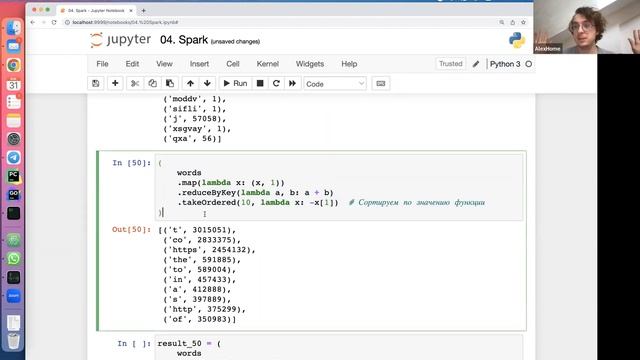Open the Edit menu
The height and width of the screenshot is (360, 640).
click(x=132, y=64)
